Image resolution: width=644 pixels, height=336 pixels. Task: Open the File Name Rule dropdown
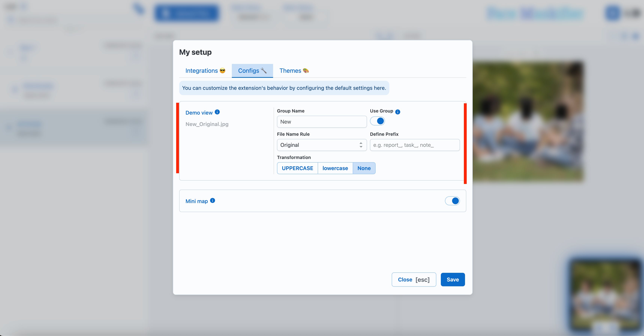321,145
